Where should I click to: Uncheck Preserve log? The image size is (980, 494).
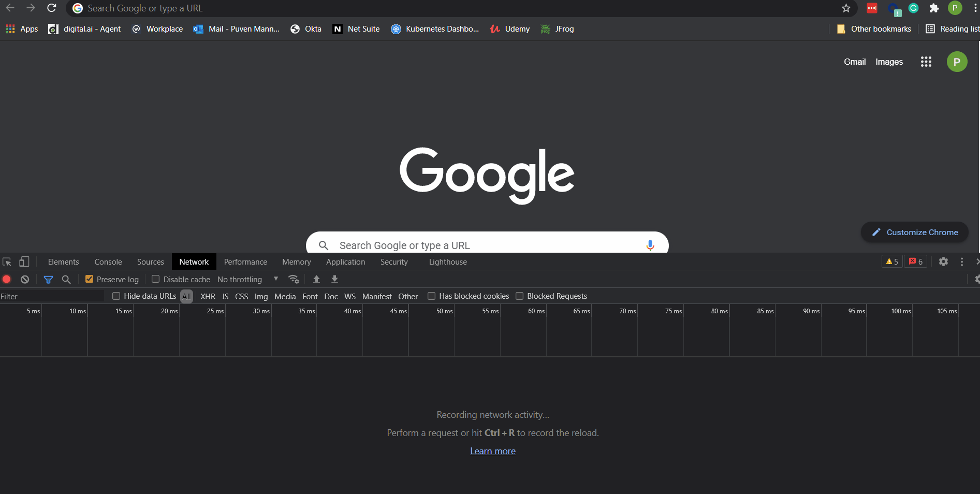pyautogui.click(x=89, y=279)
